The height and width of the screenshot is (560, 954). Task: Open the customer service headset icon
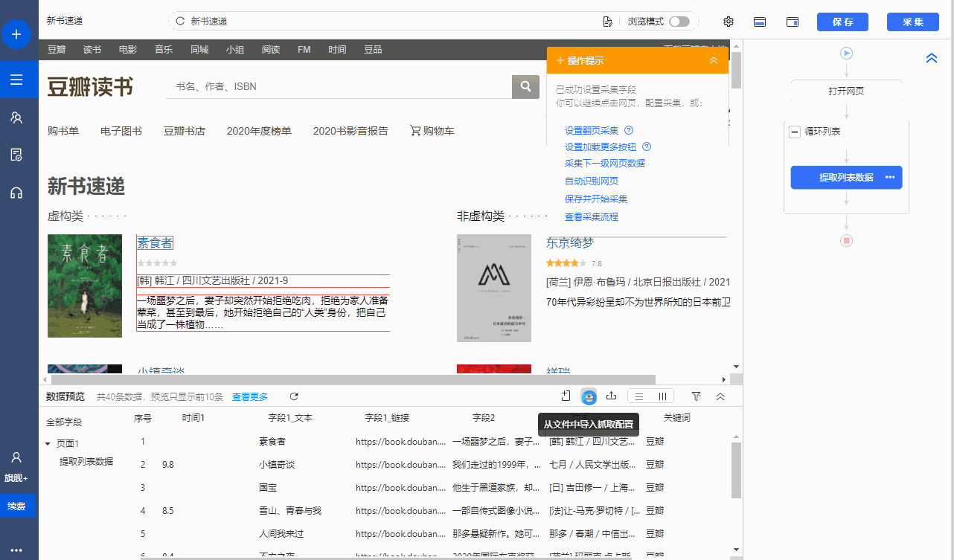click(x=16, y=193)
